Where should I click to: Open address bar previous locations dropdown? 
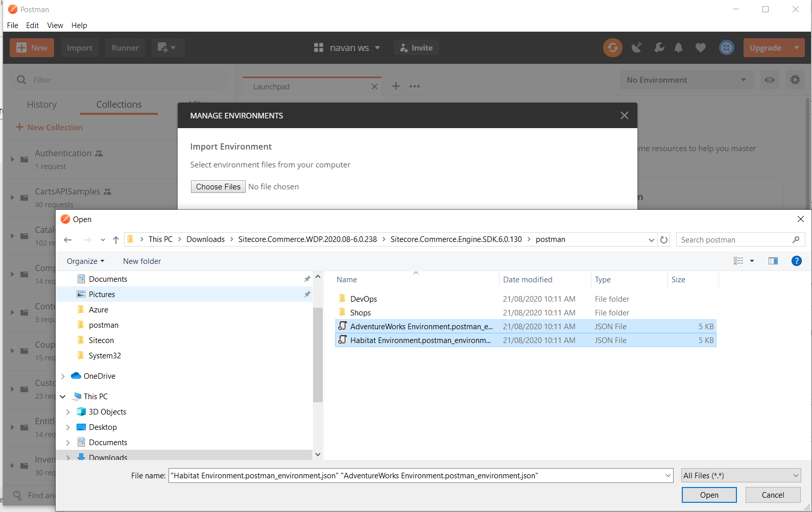(651, 239)
